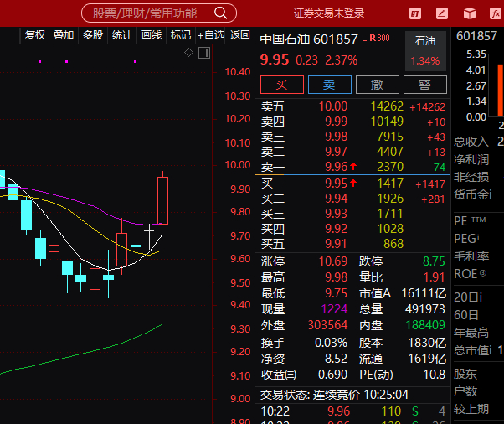Click the 10.00 price axis label

(x=238, y=165)
